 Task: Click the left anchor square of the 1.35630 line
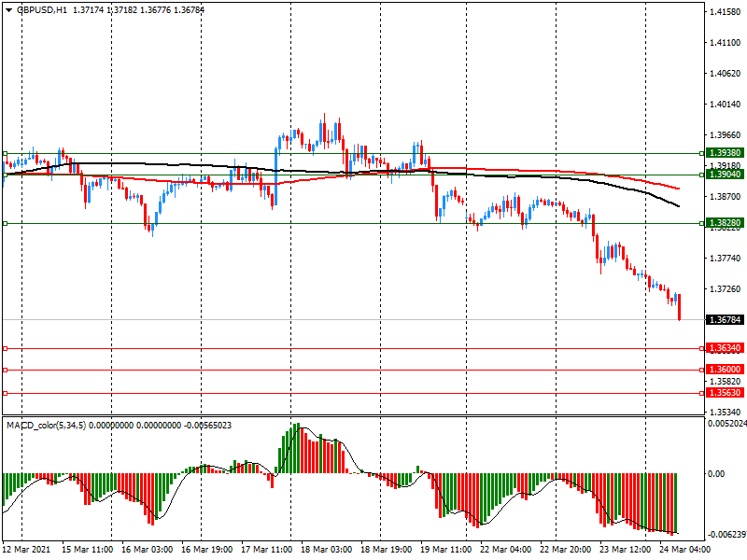(5, 393)
